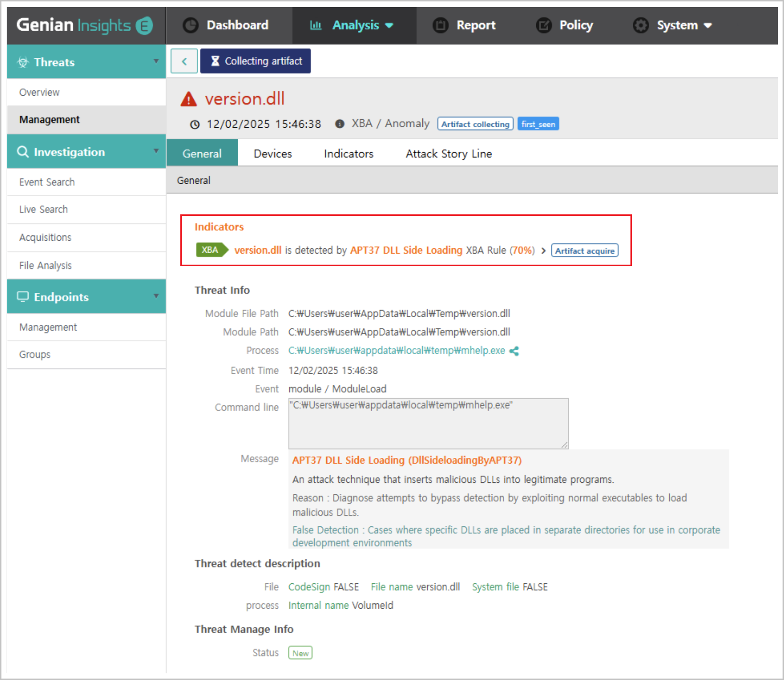Select the Endpoints monitor icon
This screenshot has height=680, width=784.
22,297
